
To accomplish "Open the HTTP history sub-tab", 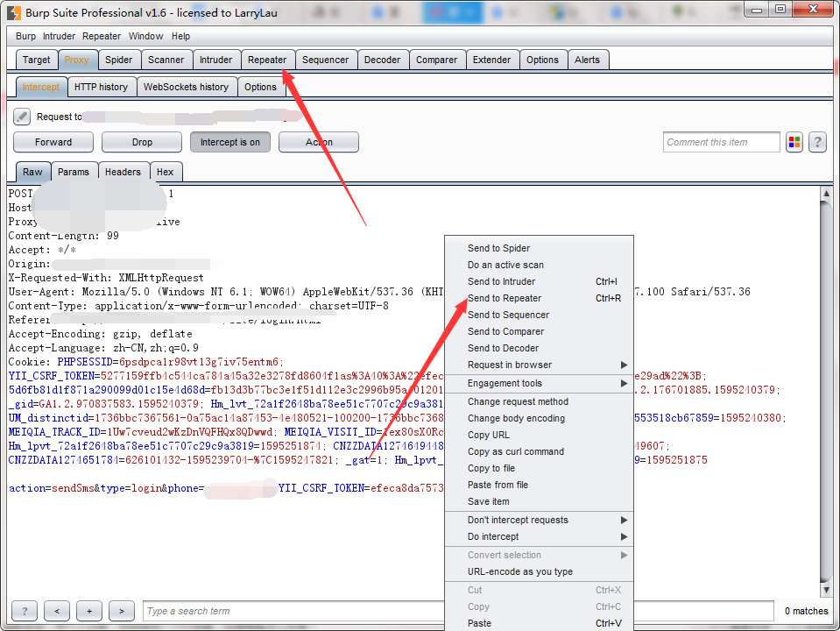I will (x=102, y=87).
